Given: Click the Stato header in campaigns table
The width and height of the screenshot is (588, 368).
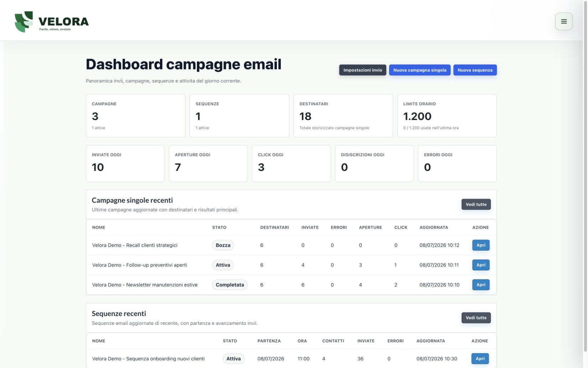Looking at the screenshot, I should click(x=219, y=227).
